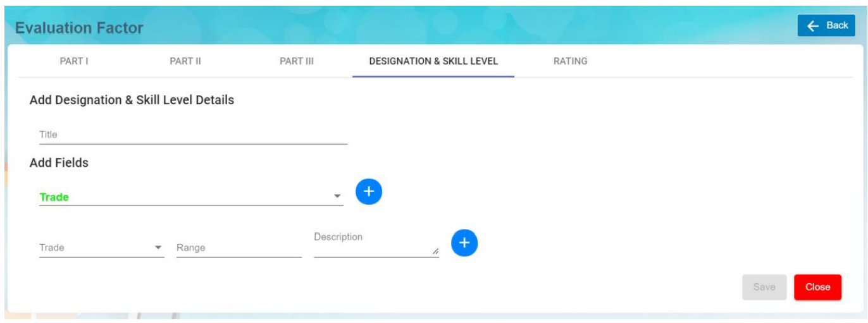Viewport: 868px width, 323px height.
Task: Open the small Trade dropdown arrow beside Range
Action: [x=158, y=248]
